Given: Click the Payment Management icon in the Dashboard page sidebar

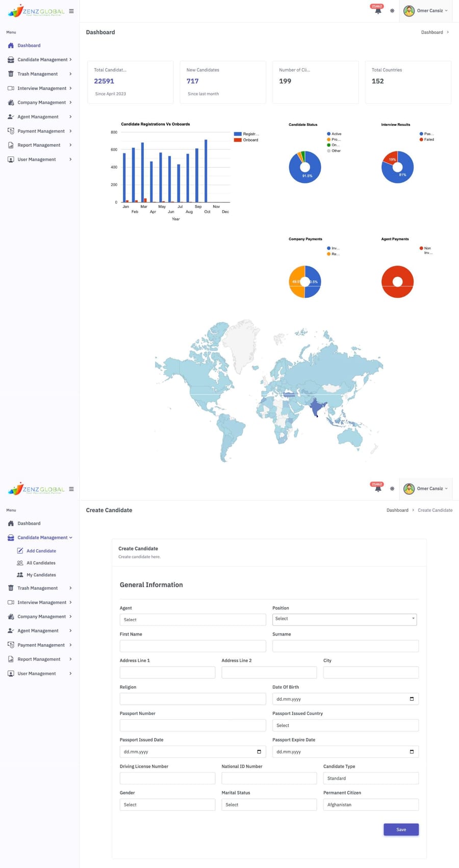Looking at the screenshot, I should (11, 131).
